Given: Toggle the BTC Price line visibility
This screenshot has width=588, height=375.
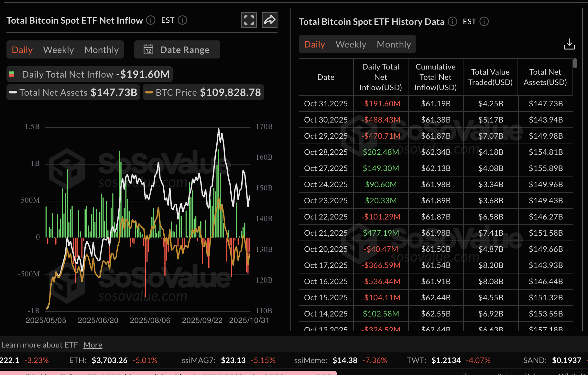Looking at the screenshot, I should click(203, 92).
